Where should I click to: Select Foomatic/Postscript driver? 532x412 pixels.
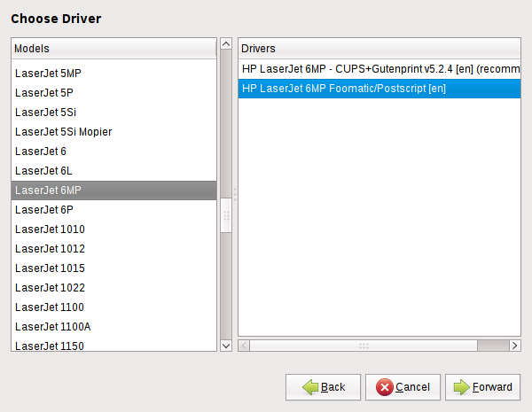point(379,89)
